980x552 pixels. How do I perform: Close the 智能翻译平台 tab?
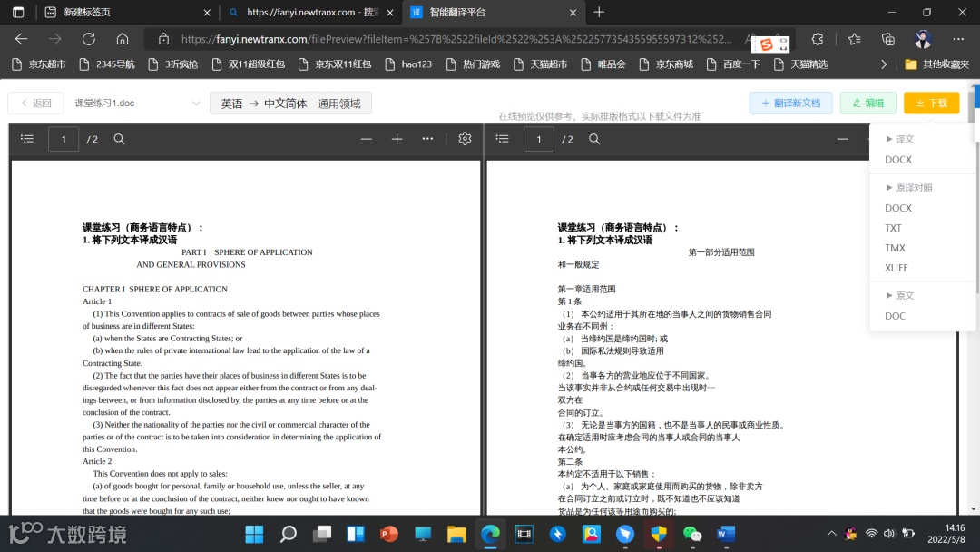(573, 12)
